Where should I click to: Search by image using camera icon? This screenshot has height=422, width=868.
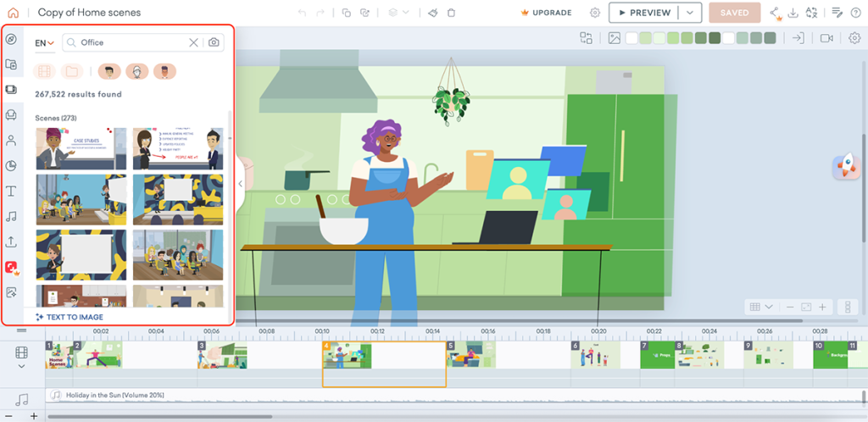coord(214,42)
